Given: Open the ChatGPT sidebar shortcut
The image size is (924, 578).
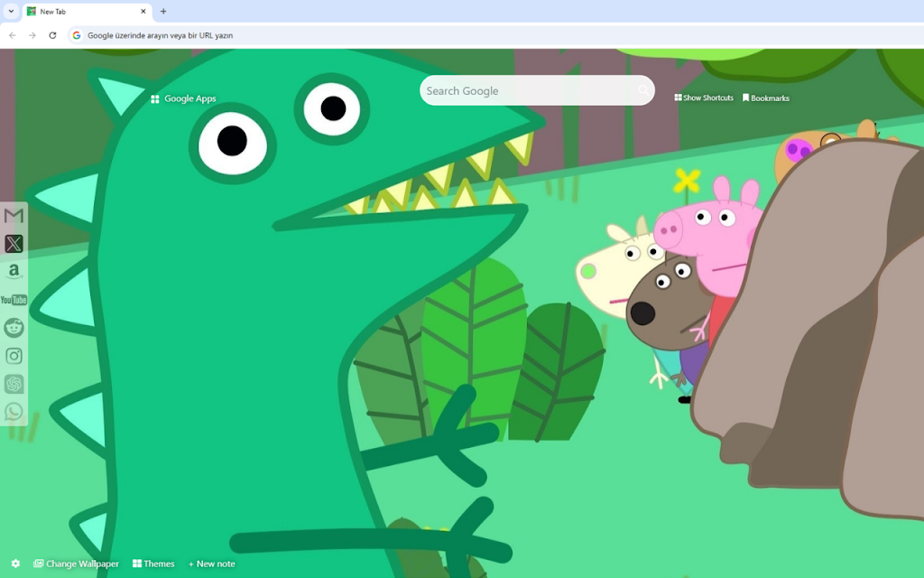Looking at the screenshot, I should tap(14, 384).
